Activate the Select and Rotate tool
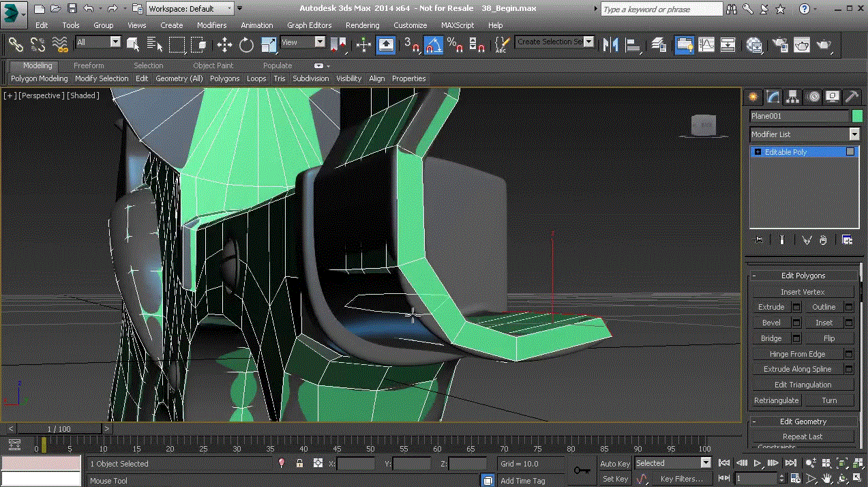Image resolution: width=868 pixels, height=487 pixels. pyautogui.click(x=247, y=45)
